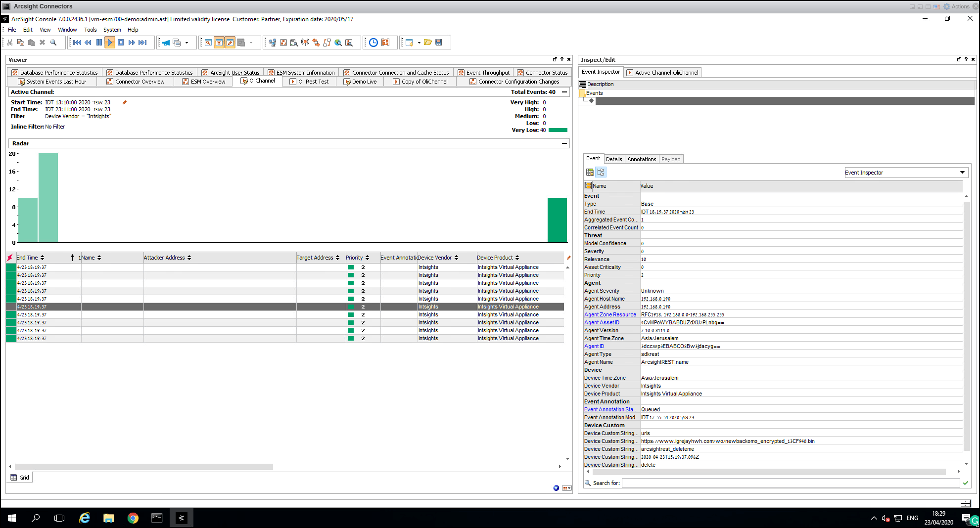Image resolution: width=980 pixels, height=528 pixels.
Task: Open the Tools menu
Action: click(x=90, y=30)
